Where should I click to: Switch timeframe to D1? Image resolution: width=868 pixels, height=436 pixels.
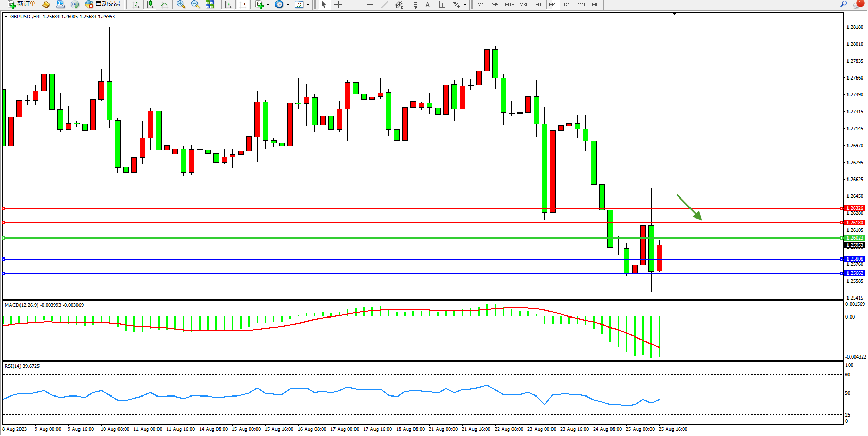(x=567, y=4)
